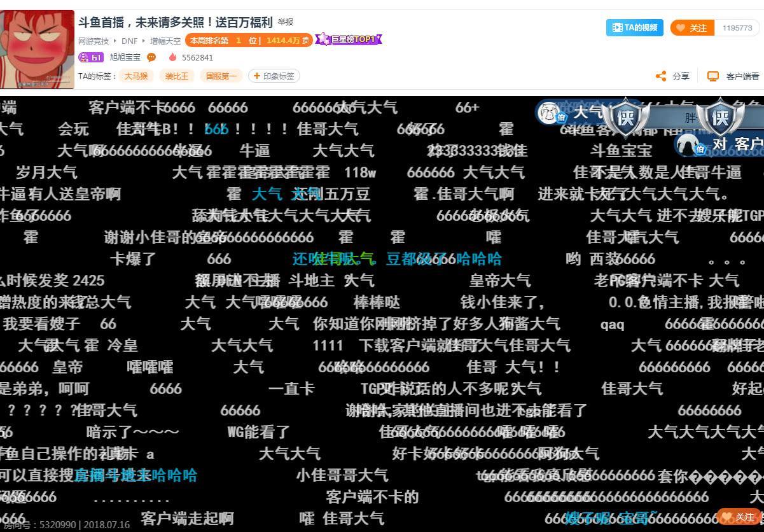Open the 网游竞技 category breadcrumb

point(94,41)
